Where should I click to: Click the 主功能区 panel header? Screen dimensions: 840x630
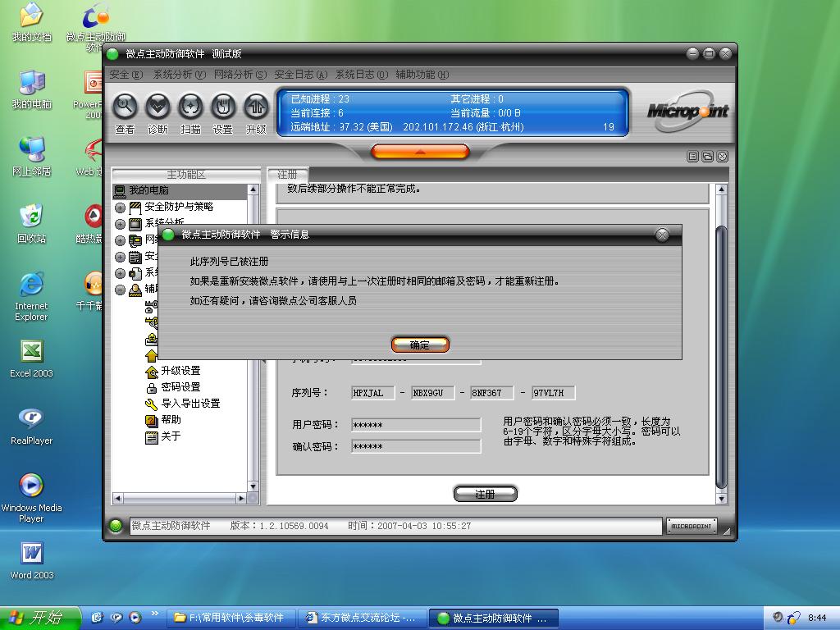[x=185, y=175]
